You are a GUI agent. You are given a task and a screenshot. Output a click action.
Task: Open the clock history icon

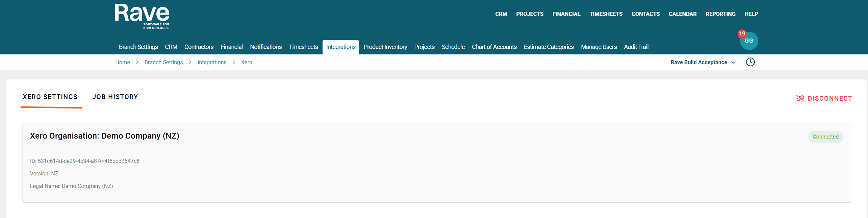point(750,62)
